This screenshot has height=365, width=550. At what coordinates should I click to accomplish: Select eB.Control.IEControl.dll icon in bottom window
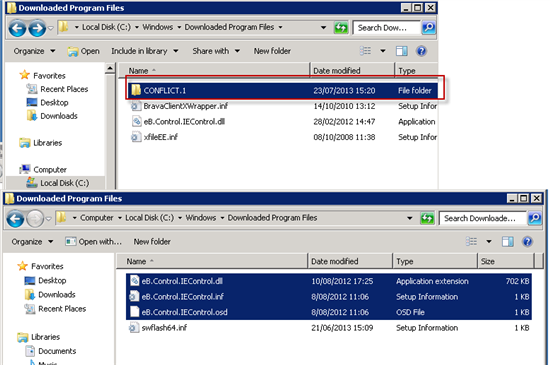(134, 281)
